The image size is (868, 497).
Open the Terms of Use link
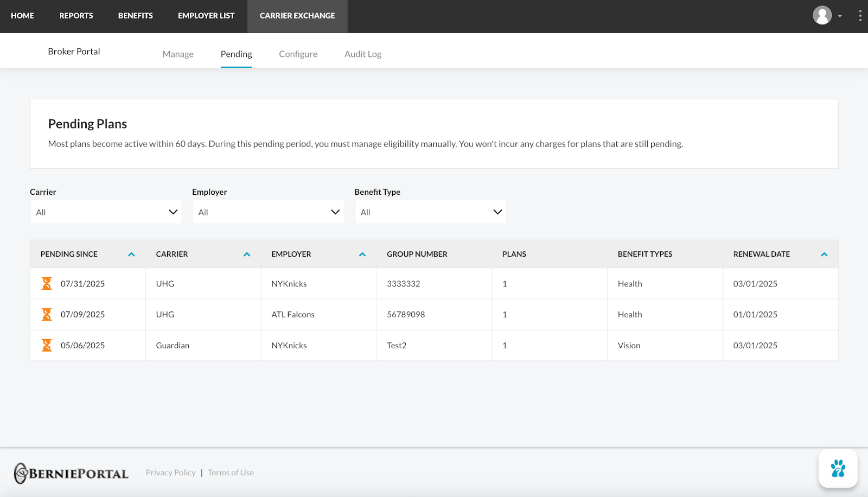231,473
